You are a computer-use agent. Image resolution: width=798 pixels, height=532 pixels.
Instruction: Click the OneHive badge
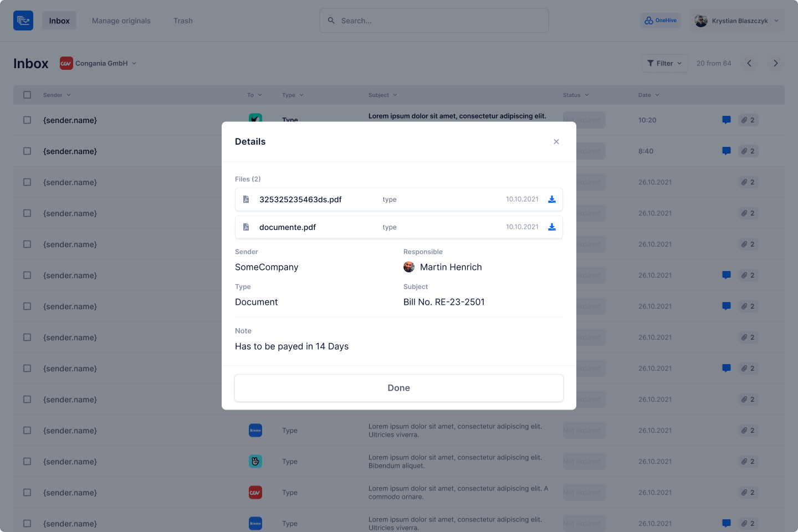[661, 21]
